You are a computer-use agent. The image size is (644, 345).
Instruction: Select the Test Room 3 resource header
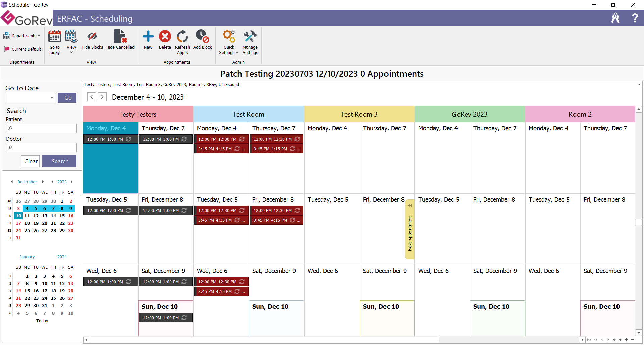tap(359, 114)
